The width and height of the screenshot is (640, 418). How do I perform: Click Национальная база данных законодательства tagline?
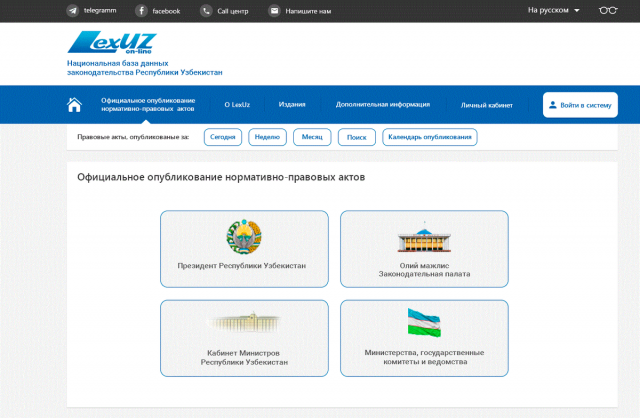pyautogui.click(x=144, y=68)
